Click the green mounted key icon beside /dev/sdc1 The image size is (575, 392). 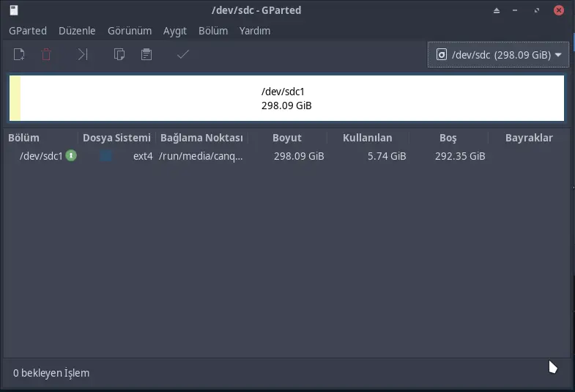coord(71,156)
